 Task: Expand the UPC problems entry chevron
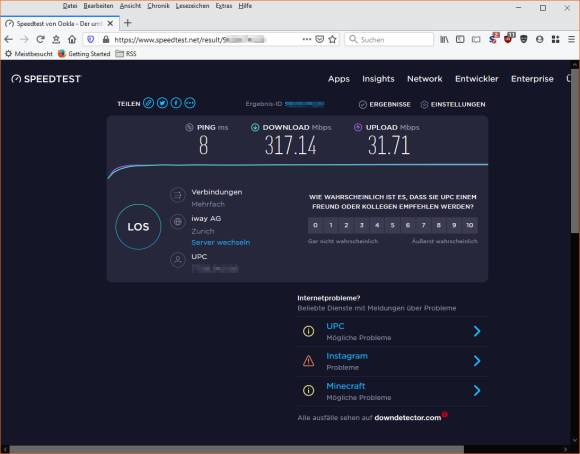(x=477, y=331)
